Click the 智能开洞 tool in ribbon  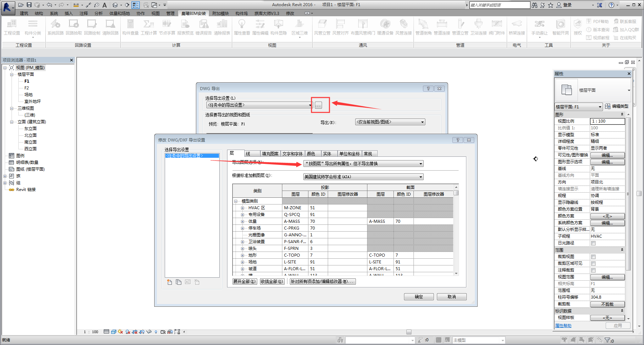561,27
